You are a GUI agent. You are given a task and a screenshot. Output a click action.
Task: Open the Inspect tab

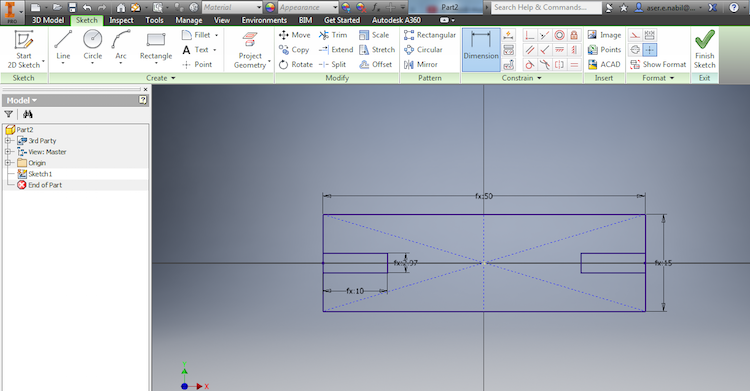pos(121,20)
